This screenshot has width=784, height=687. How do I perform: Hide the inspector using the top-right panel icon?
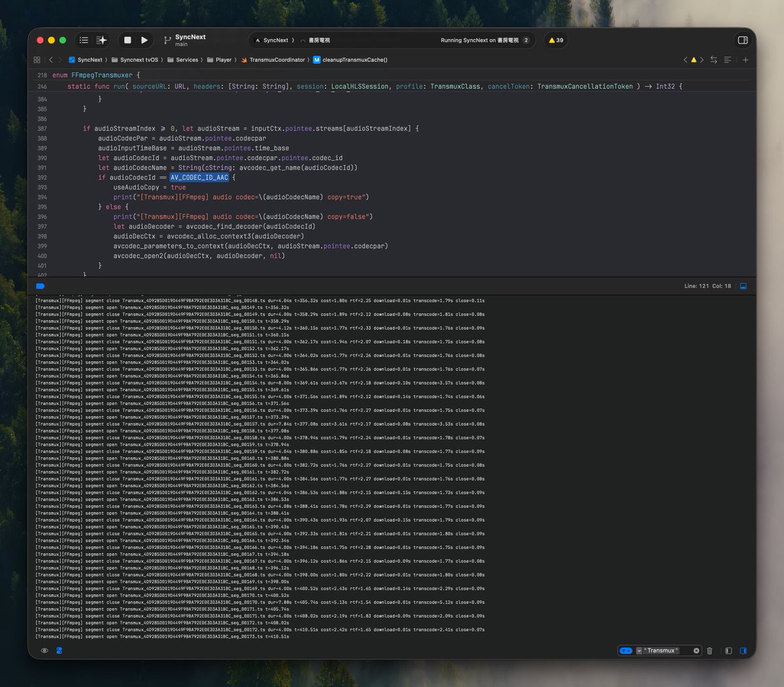(x=742, y=40)
